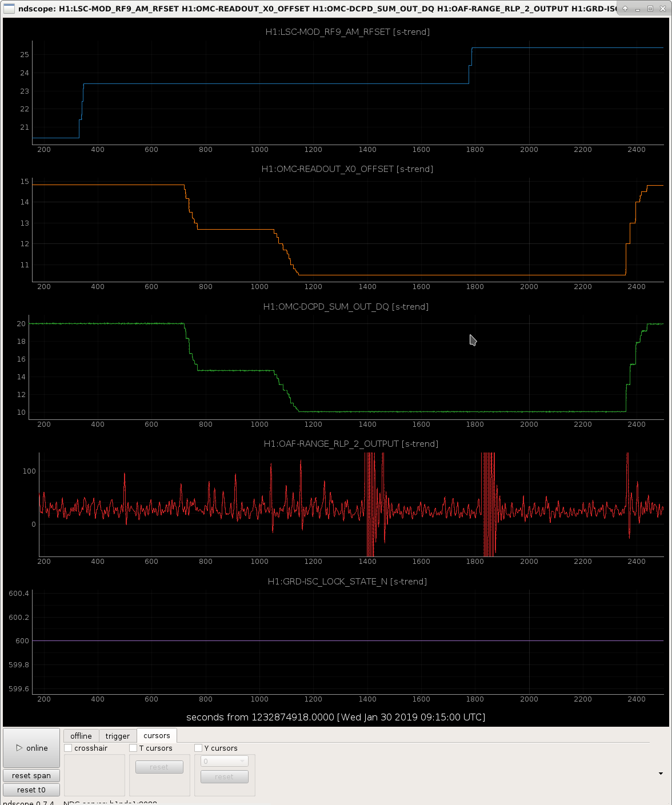Click reset under T cursors
The width and height of the screenshot is (672, 805).
click(159, 767)
